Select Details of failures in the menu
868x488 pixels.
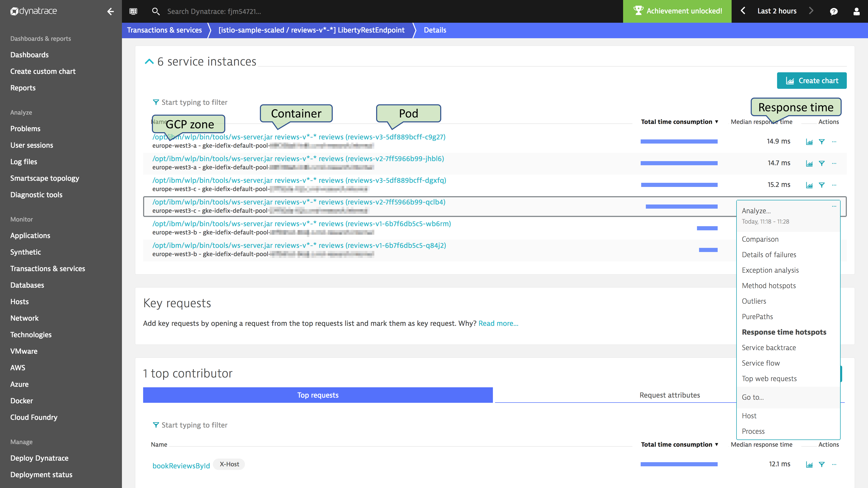[769, 255]
